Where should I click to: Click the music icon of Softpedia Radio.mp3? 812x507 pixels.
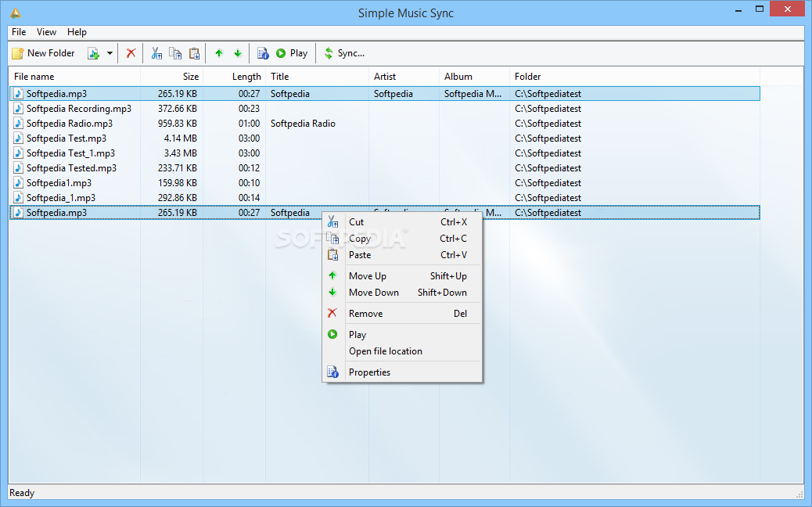point(18,124)
